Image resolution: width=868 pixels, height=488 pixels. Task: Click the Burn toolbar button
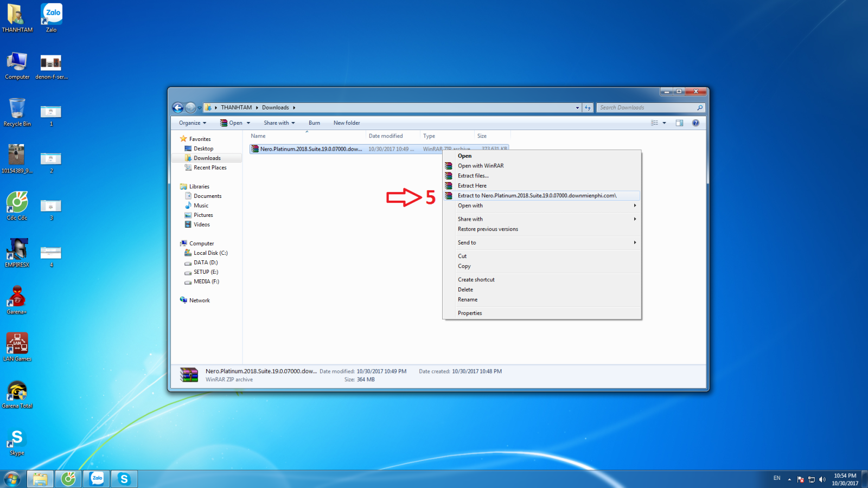[x=314, y=123]
